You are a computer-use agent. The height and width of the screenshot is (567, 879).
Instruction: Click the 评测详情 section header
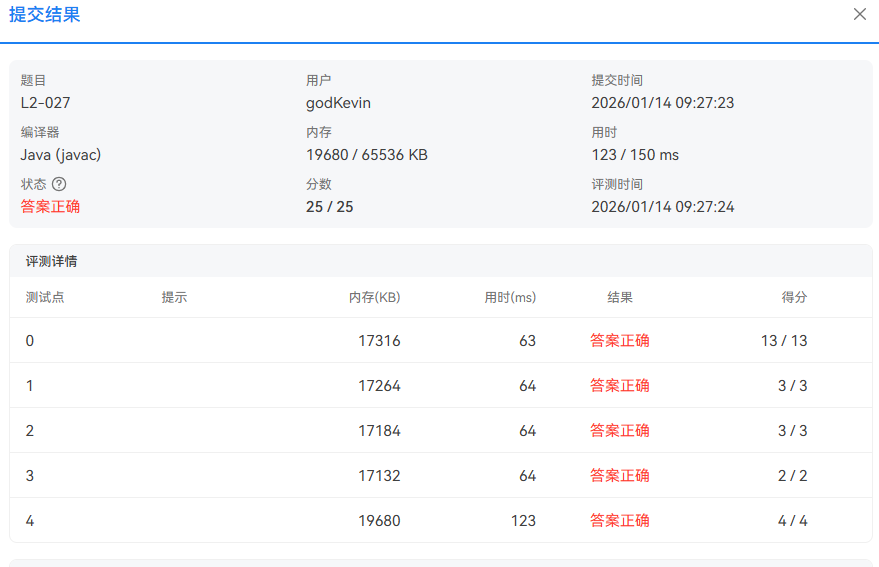52,261
